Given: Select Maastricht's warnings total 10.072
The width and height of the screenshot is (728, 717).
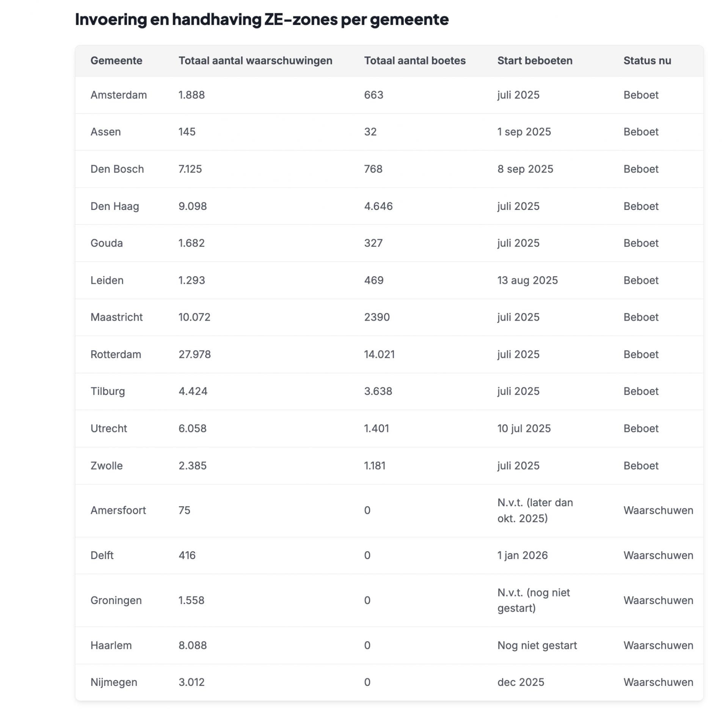Looking at the screenshot, I should point(194,317).
